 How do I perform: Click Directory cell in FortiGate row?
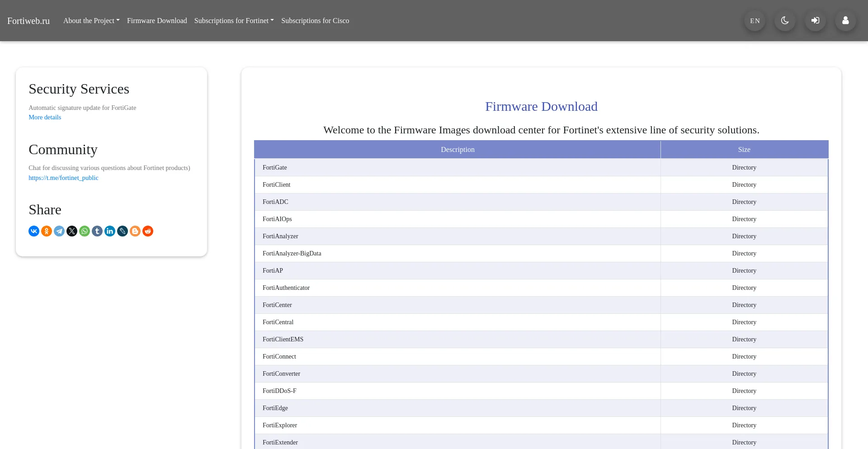(744, 167)
